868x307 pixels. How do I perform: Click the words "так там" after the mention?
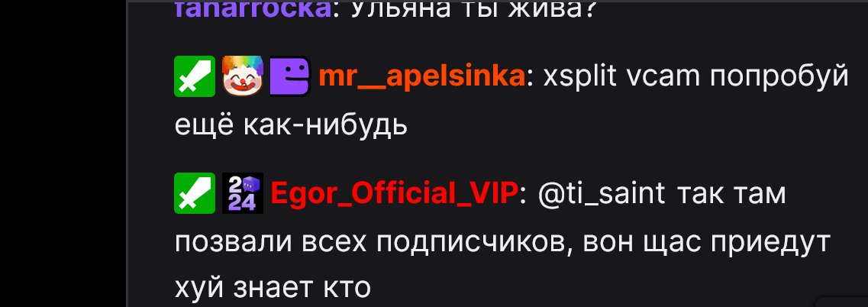coord(731,195)
